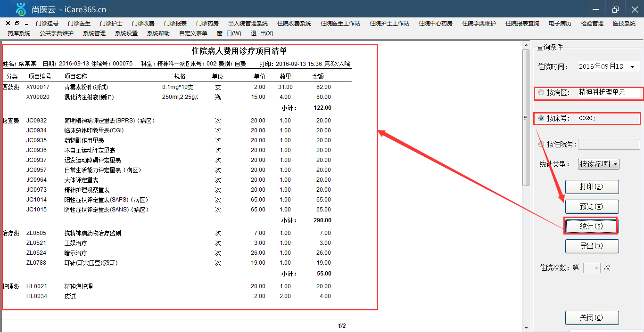
Task: Click the 按床号 input field with 0020
Action: (608, 119)
